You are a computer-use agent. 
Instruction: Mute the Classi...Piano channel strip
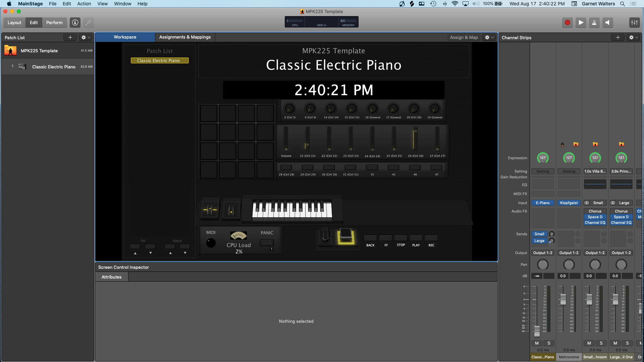537,343
